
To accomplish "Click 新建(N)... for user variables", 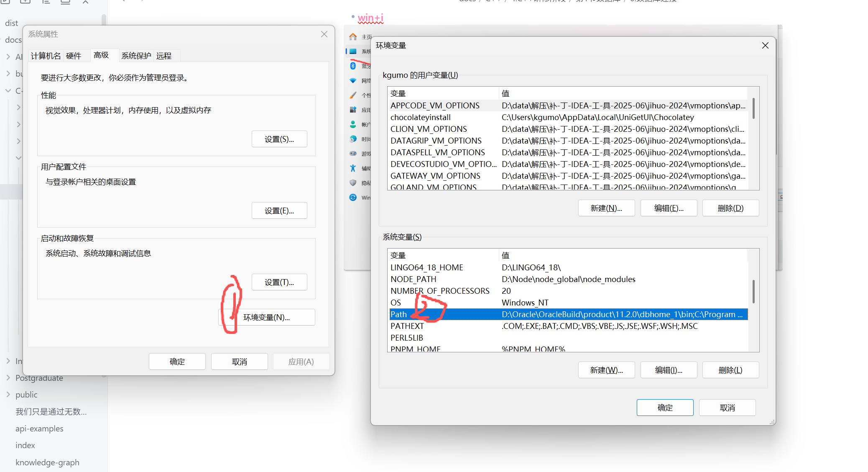I will tap(606, 208).
